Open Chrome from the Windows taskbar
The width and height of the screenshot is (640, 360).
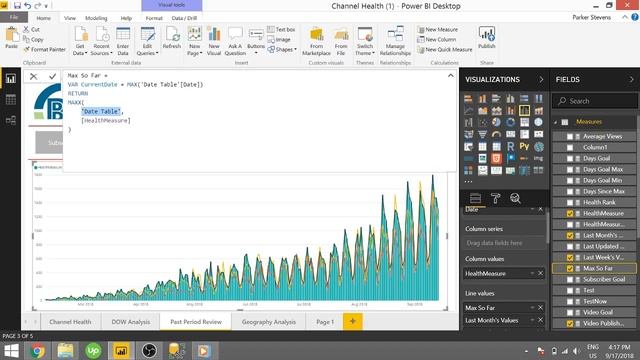pos(37,351)
